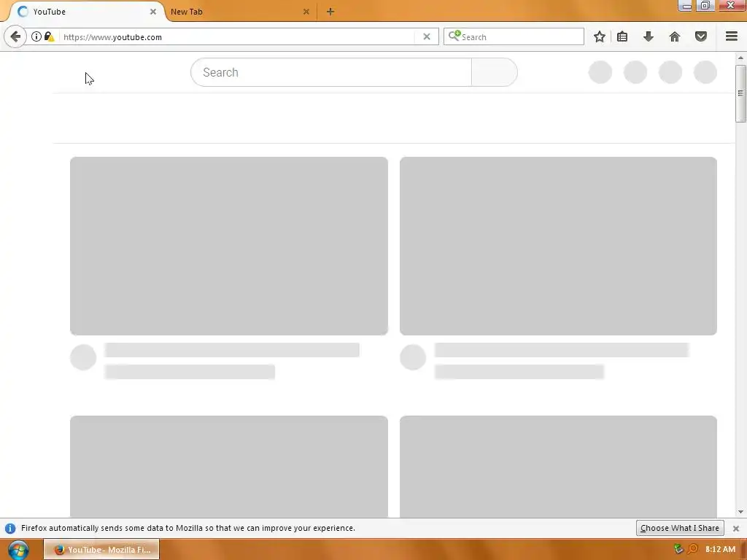Open the Downloads arrow icon
Screen dimensions: 747x560
click(649, 36)
